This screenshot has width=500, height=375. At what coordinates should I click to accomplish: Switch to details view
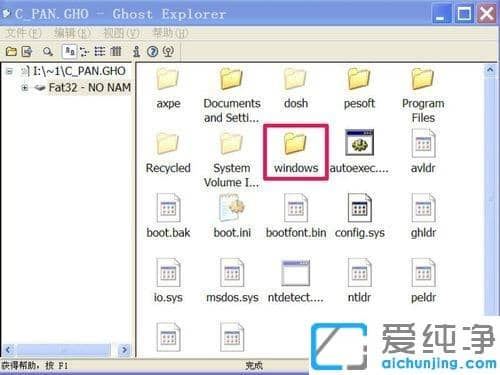click(115, 52)
